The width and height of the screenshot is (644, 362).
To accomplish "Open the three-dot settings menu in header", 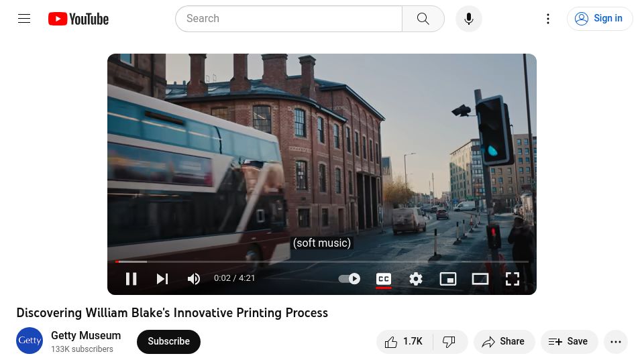I will tap(548, 19).
